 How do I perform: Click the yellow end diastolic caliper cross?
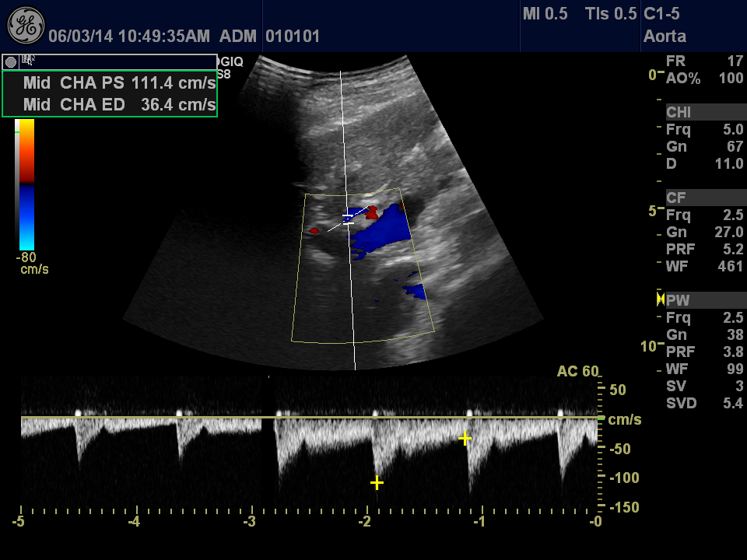coord(465,439)
